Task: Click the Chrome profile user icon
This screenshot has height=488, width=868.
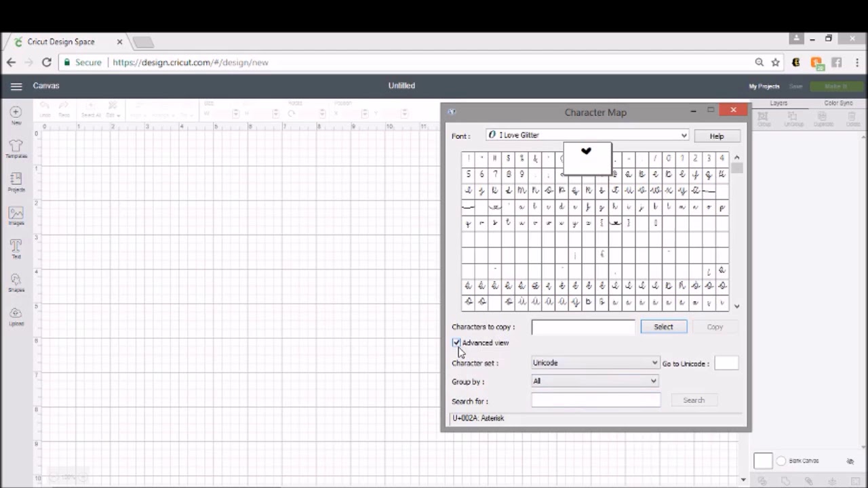Action: click(x=797, y=39)
